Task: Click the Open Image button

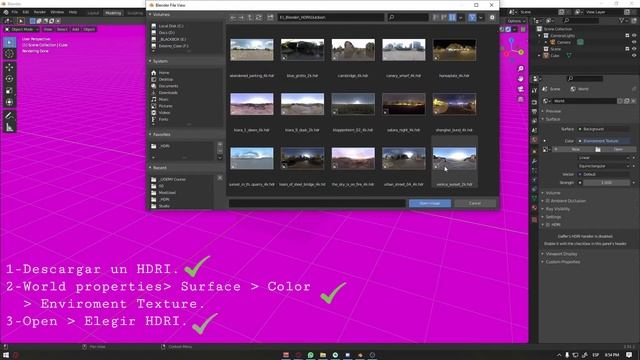Action: click(x=430, y=203)
